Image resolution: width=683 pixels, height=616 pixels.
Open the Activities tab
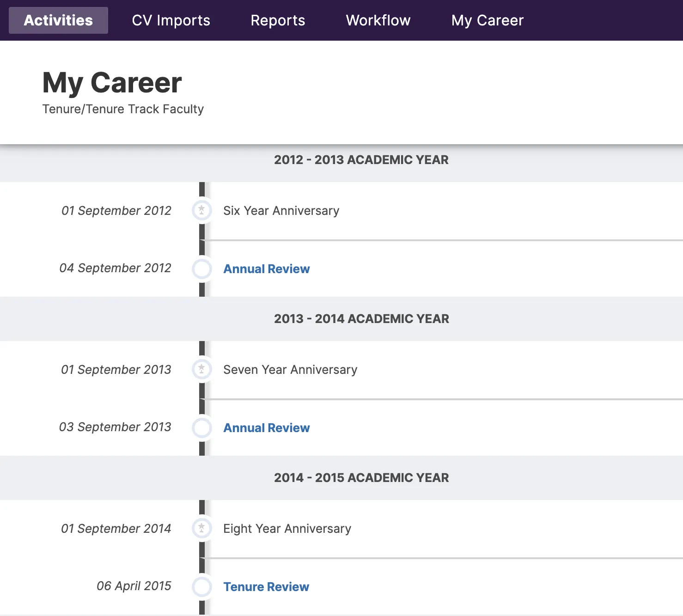pos(58,20)
